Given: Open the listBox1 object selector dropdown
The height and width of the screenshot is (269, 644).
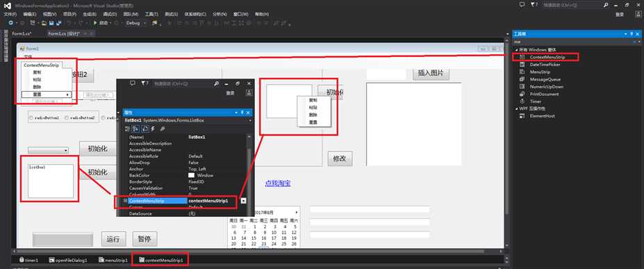Looking at the screenshot, I should click(249, 121).
